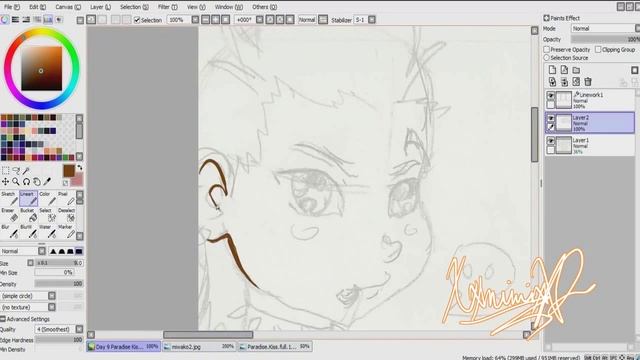Create a new linework layer
The image size is (640, 360).
[564, 70]
